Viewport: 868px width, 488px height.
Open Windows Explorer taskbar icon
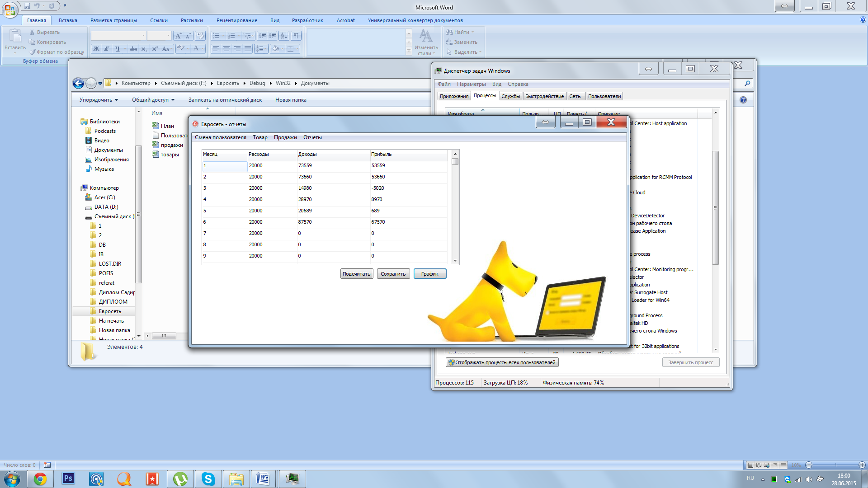tap(236, 479)
